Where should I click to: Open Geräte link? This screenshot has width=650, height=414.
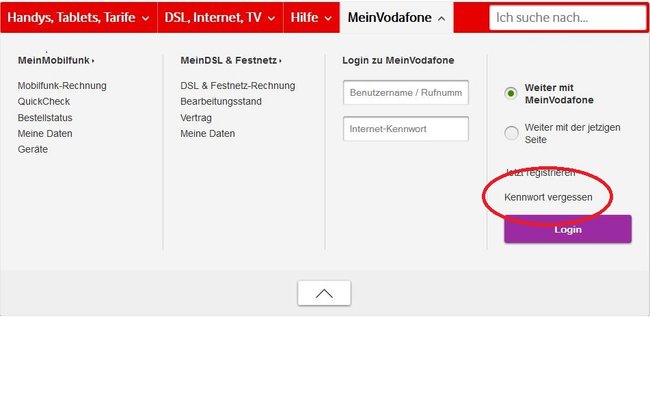[33, 149]
